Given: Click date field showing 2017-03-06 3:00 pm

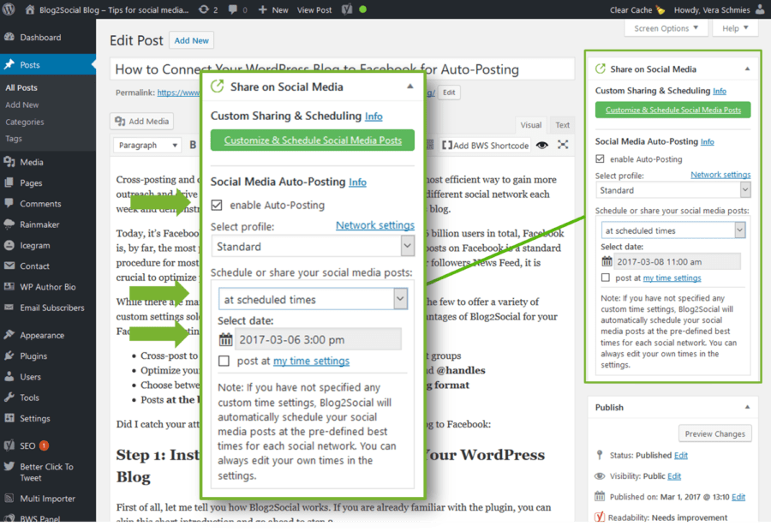Looking at the screenshot, I should (318, 339).
